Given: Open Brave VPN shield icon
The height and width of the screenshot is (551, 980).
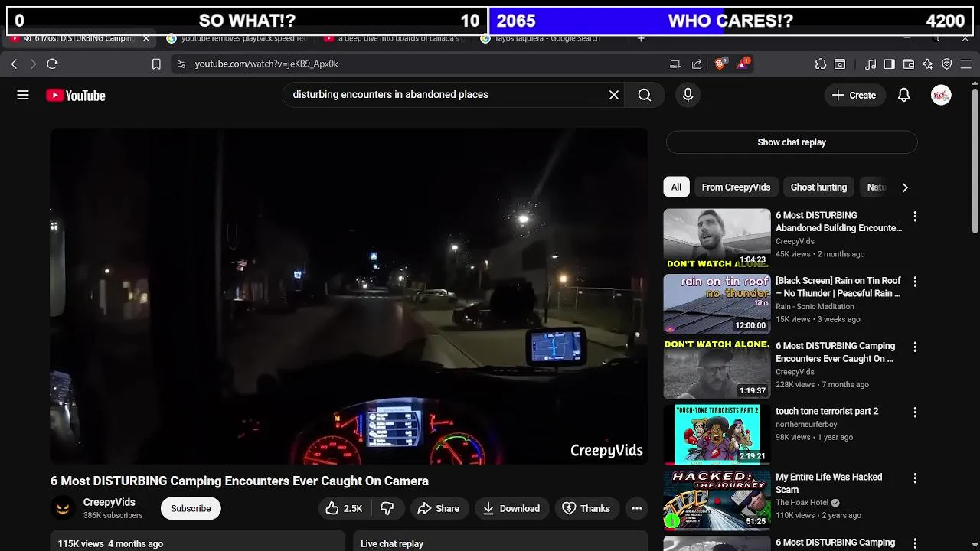Looking at the screenshot, I should pyautogui.click(x=947, y=64).
